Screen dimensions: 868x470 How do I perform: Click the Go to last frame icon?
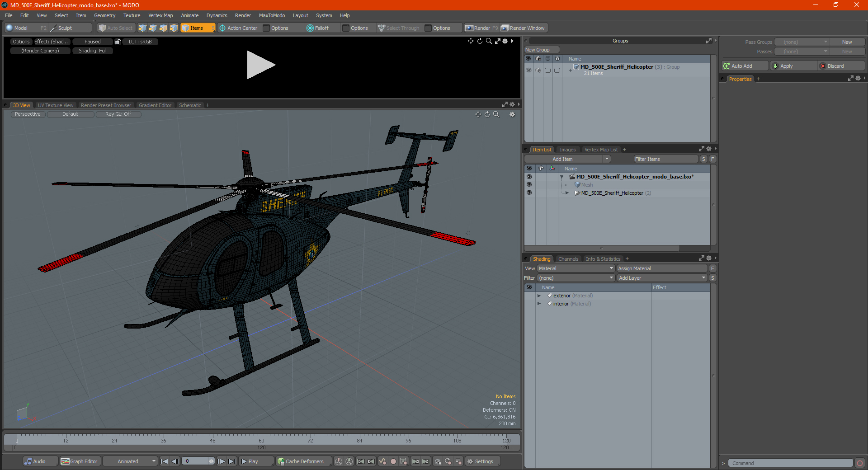tap(232, 461)
